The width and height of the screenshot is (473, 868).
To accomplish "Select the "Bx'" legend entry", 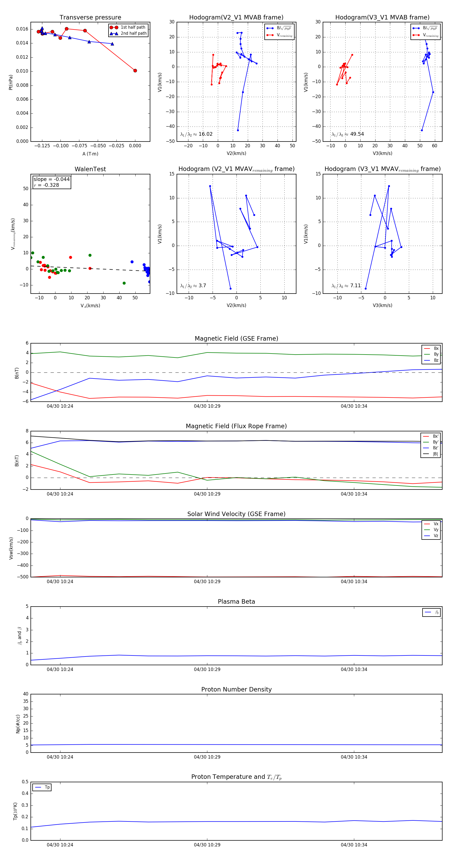I will point(431,436).
